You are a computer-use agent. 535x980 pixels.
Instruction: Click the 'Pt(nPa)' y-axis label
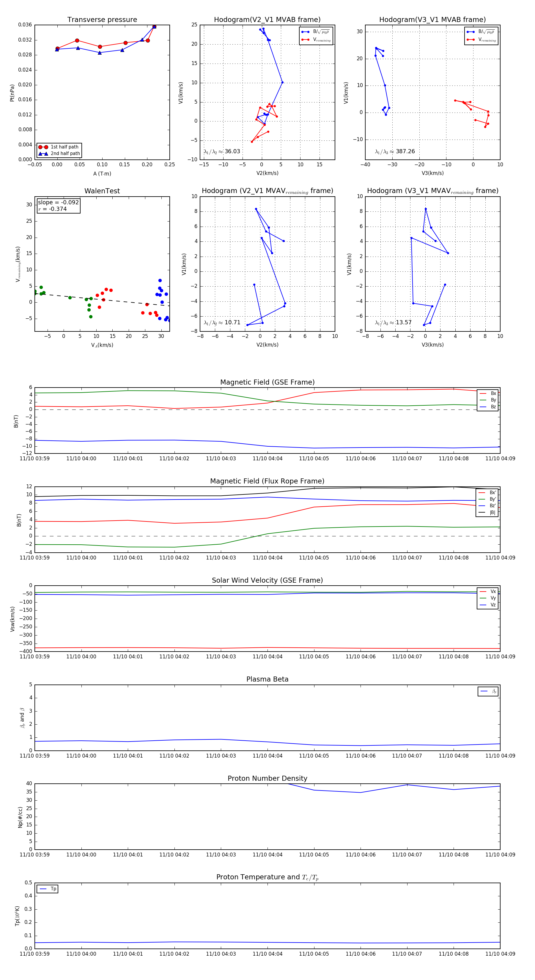[12, 92]
